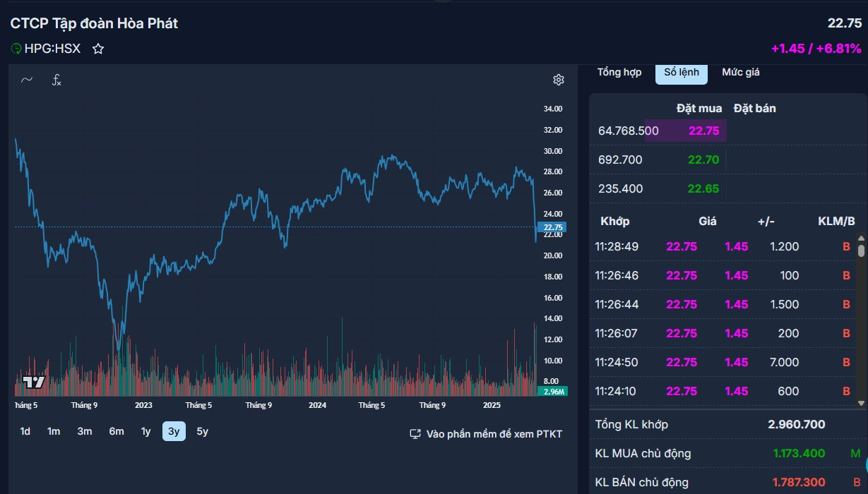
Task: Click the trade list scroll-down arrow
Action: click(861, 402)
